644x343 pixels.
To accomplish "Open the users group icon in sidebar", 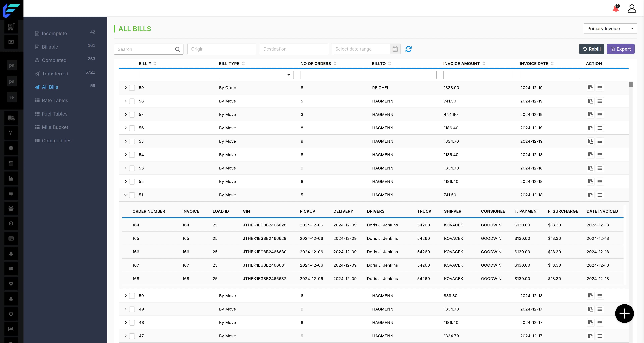I will coord(11,209).
